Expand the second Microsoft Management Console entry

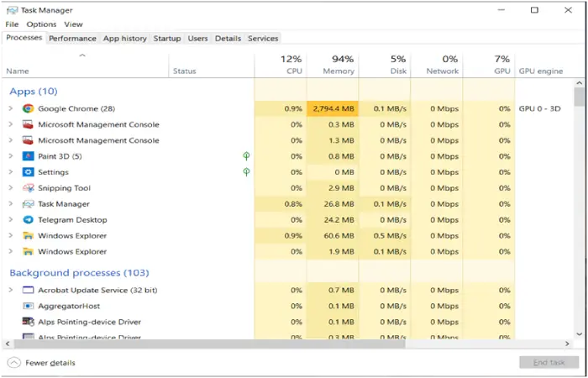click(x=11, y=140)
